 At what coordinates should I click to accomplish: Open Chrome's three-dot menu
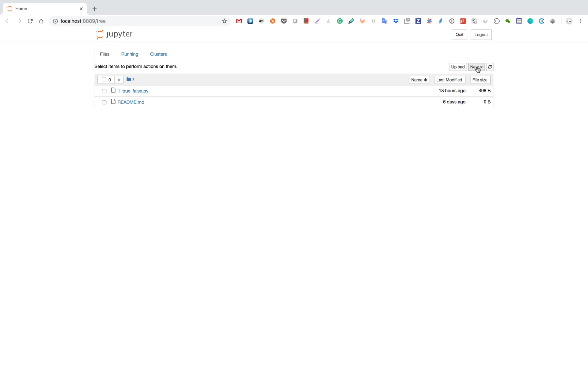pos(580,21)
